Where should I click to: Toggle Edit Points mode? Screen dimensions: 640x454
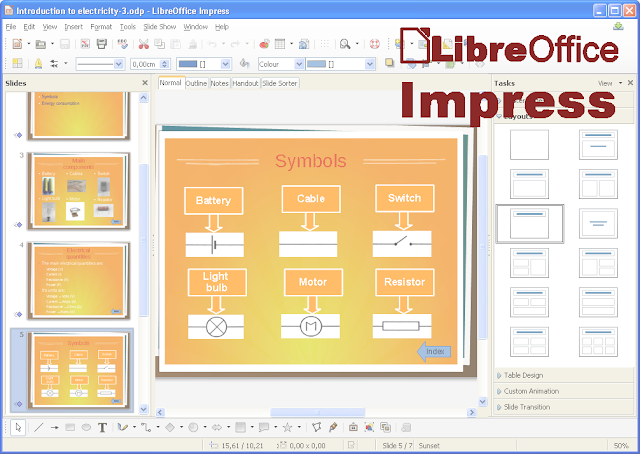pos(317,427)
